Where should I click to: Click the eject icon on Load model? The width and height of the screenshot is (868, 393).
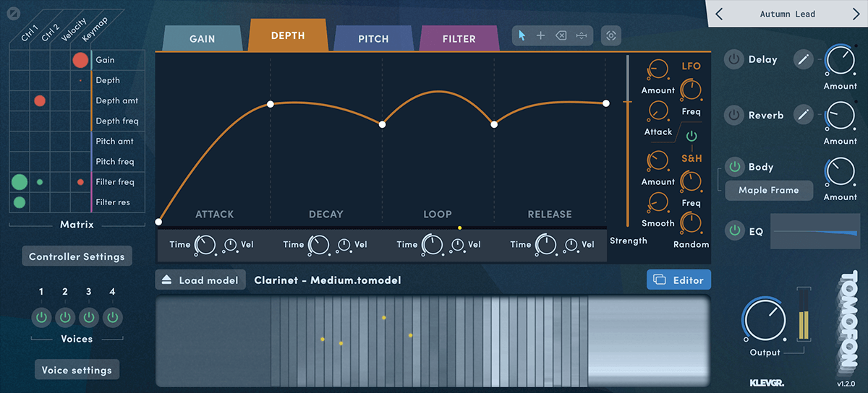pos(166,280)
